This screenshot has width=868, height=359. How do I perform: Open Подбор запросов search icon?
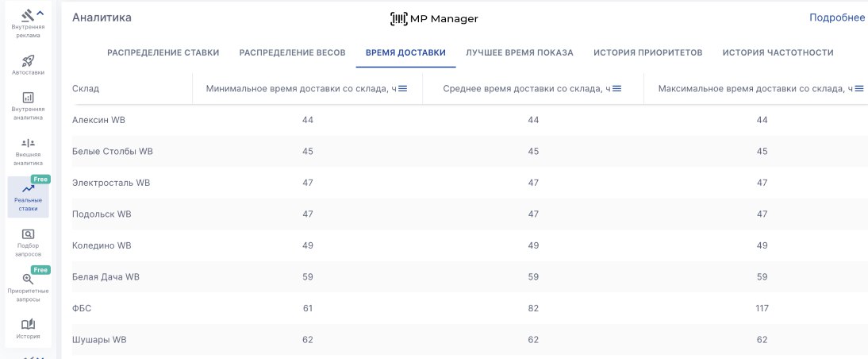coord(28,234)
